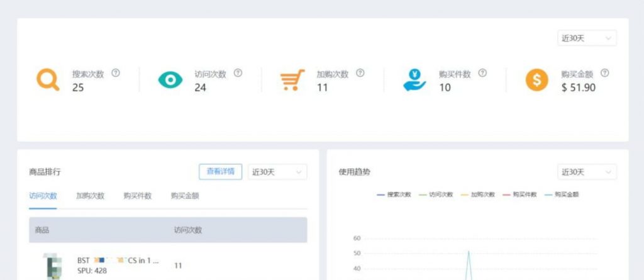Viewport: 644px width, 280px height.
Task: Click the BST product thumbnail image
Action: [x=53, y=266]
